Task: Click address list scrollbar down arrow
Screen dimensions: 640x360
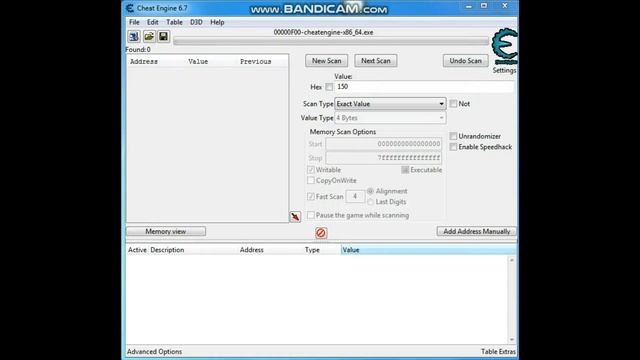Action: (x=512, y=340)
